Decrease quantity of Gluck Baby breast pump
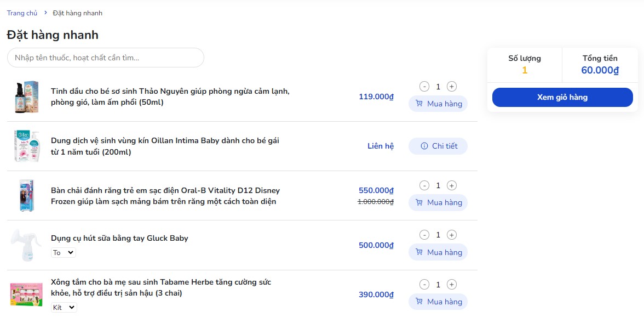Screen dimensions: 644x317 point(424,235)
